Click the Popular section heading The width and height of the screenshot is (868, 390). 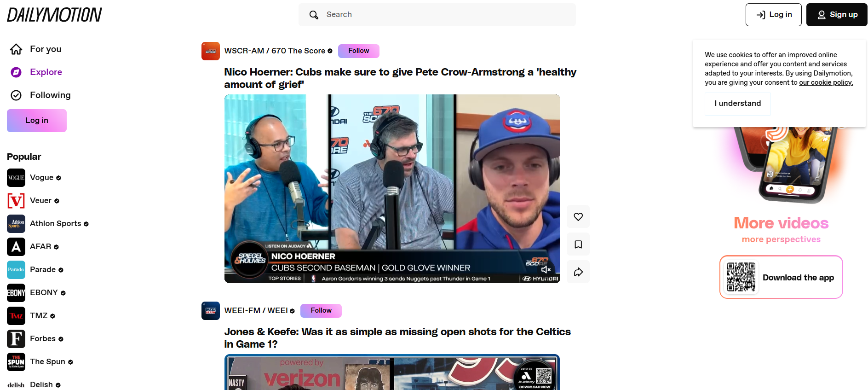24,157
